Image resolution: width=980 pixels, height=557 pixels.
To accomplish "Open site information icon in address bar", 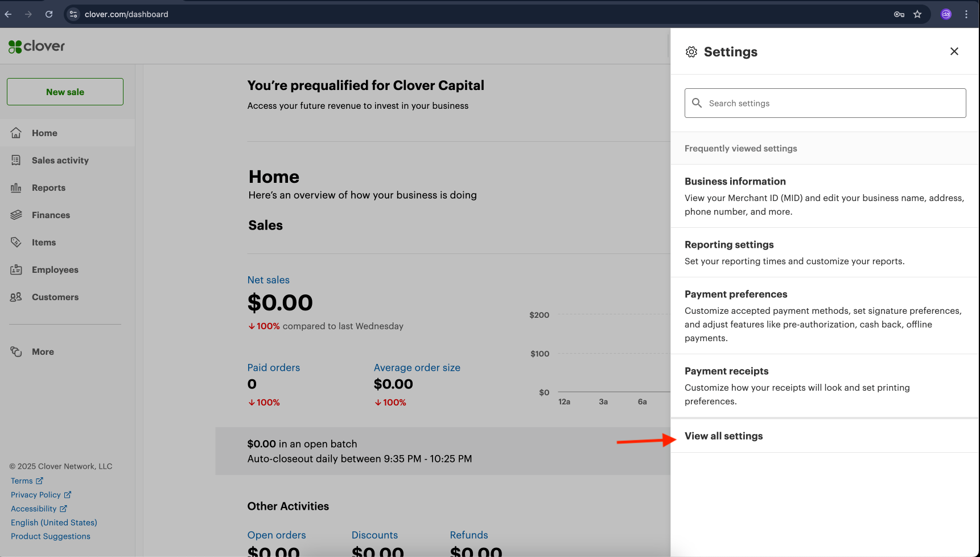I will click(x=73, y=14).
